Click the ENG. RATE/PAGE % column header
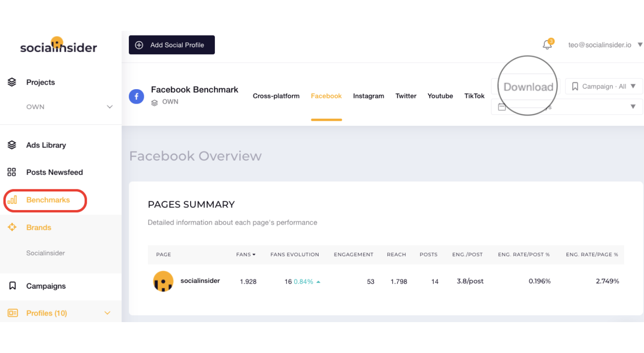Image resolution: width=644 pixels, height=353 pixels. [592, 255]
